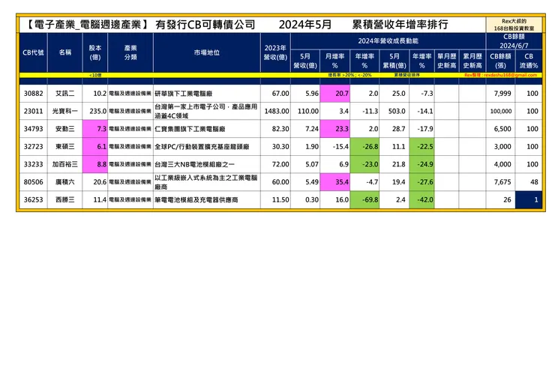555x392 pixels.
Task: Select pink monthly growth cell 23.3
Action: tap(334, 129)
